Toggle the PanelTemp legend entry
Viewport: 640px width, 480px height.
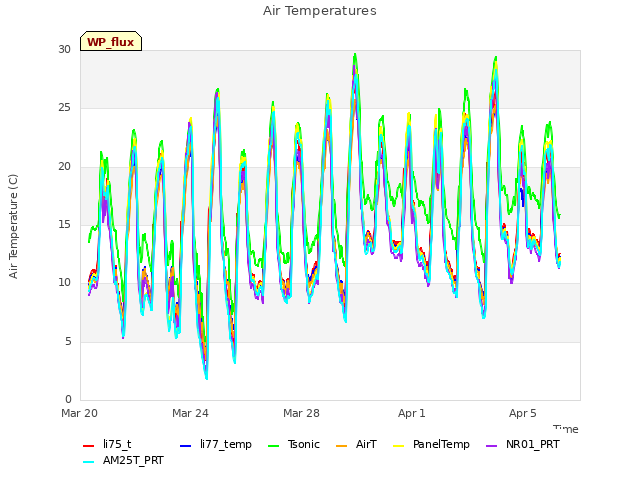(x=431, y=444)
